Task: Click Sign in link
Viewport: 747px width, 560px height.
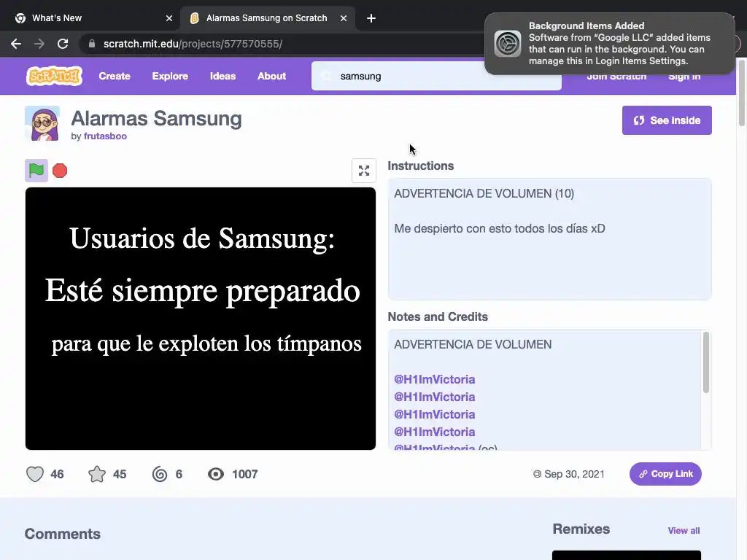Action: pyautogui.click(x=684, y=76)
